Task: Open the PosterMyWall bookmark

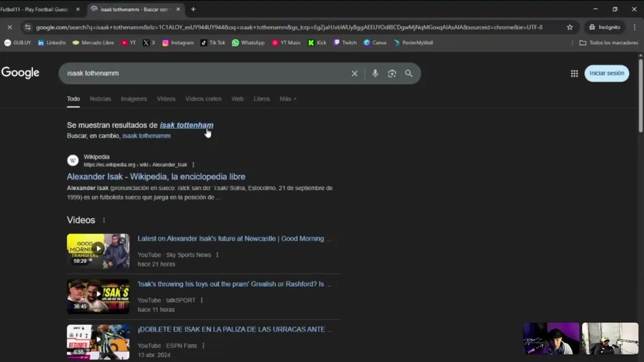Action: pos(413,43)
